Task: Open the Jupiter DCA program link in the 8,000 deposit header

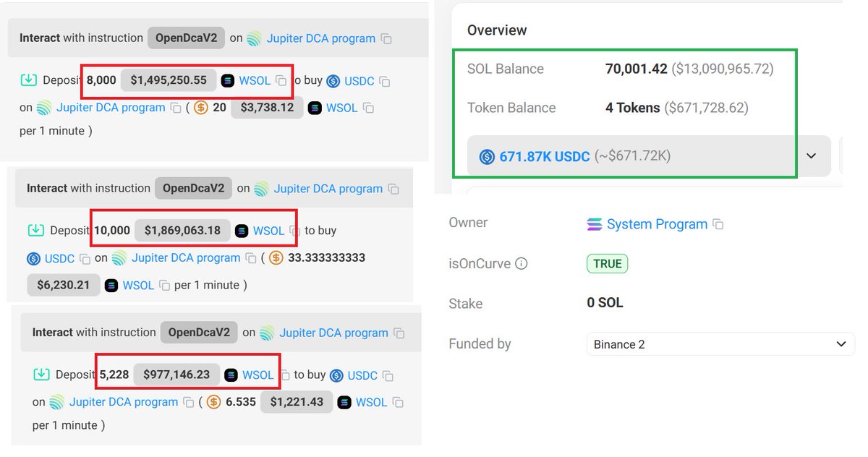Action: (321, 38)
